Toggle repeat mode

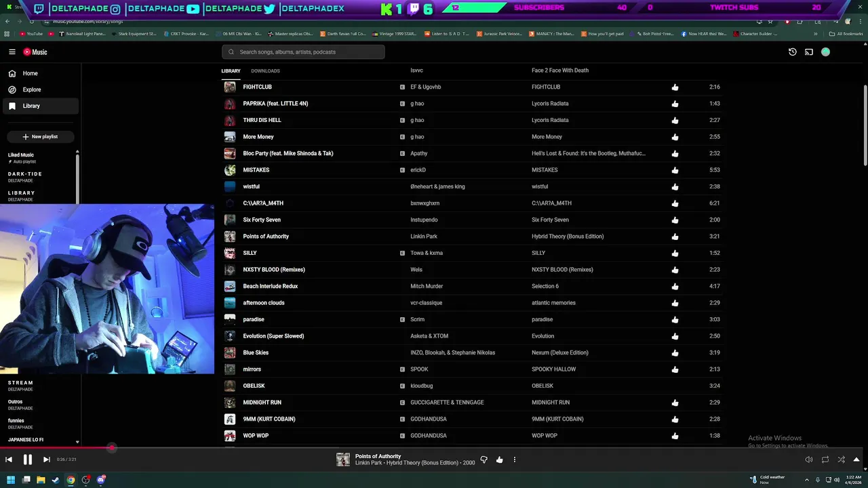click(825, 460)
